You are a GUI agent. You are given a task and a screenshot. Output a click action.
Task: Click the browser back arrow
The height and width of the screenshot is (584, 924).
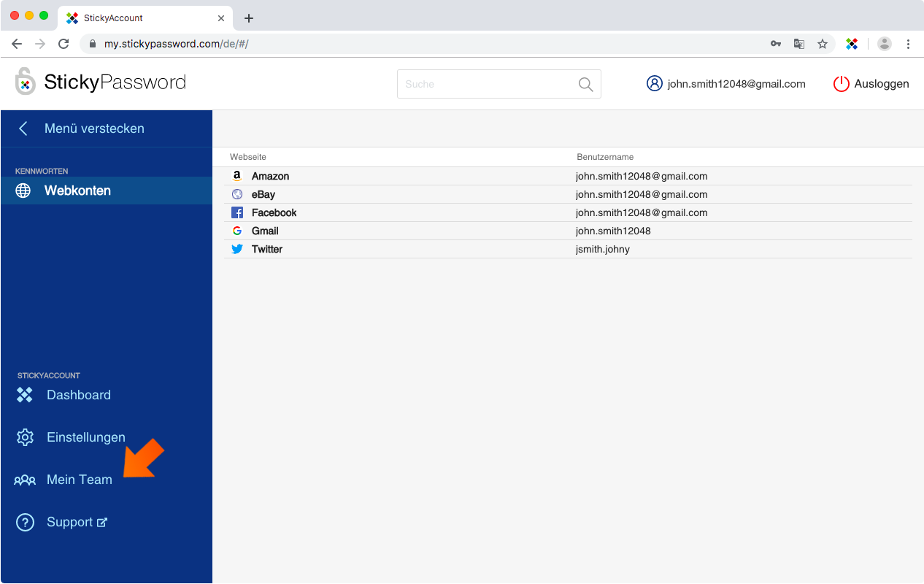(17, 44)
